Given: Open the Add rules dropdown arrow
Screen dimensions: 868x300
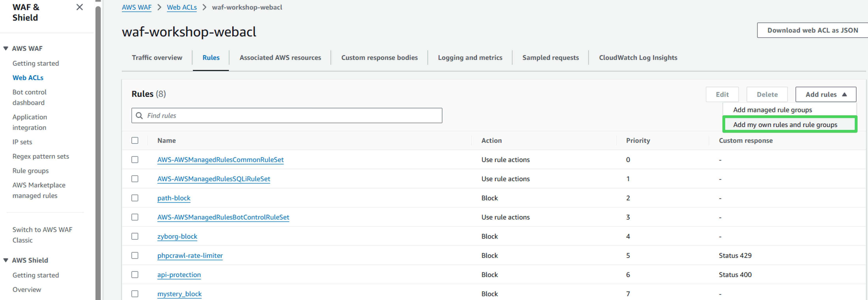Looking at the screenshot, I should (x=844, y=95).
